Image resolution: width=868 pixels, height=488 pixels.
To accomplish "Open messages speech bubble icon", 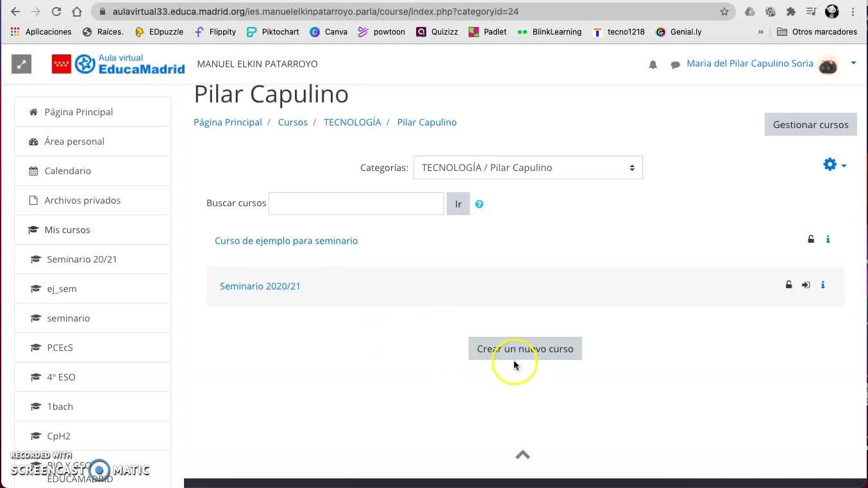I will click(x=675, y=64).
